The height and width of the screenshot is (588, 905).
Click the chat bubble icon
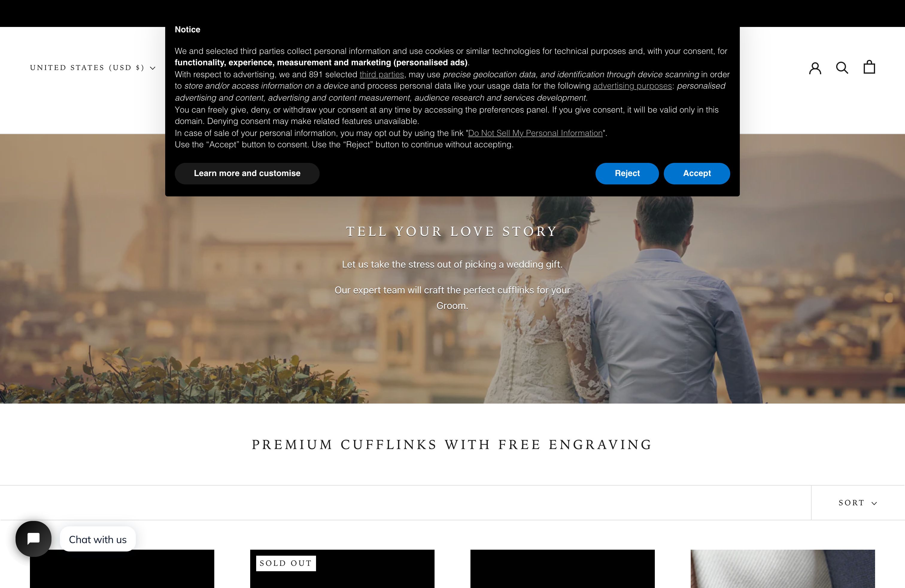[x=33, y=539]
